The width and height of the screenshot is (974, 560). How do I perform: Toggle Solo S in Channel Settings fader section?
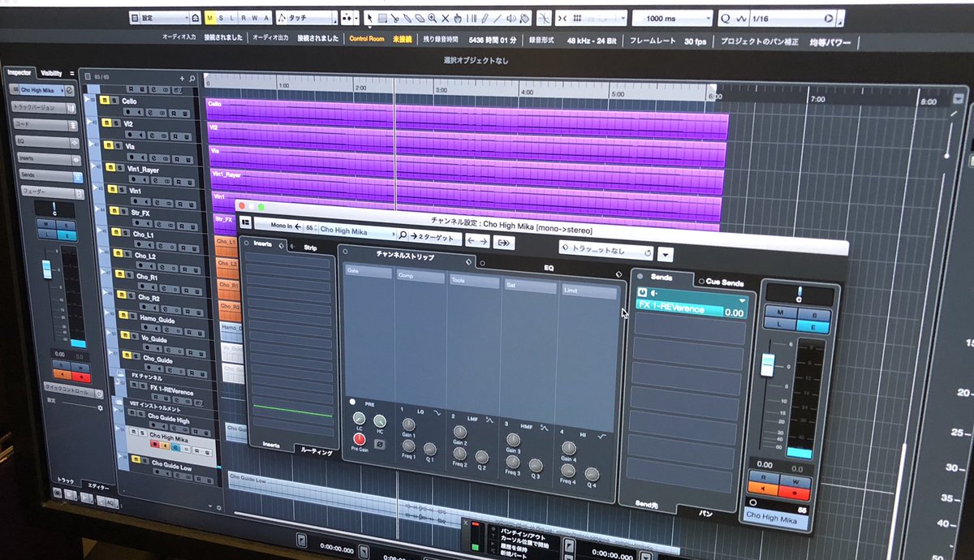816,314
